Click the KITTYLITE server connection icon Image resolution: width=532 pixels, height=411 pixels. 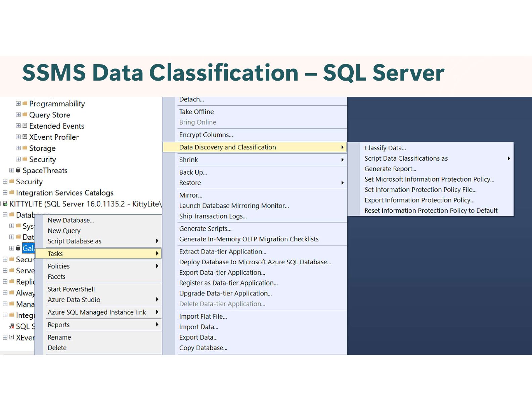(5, 204)
